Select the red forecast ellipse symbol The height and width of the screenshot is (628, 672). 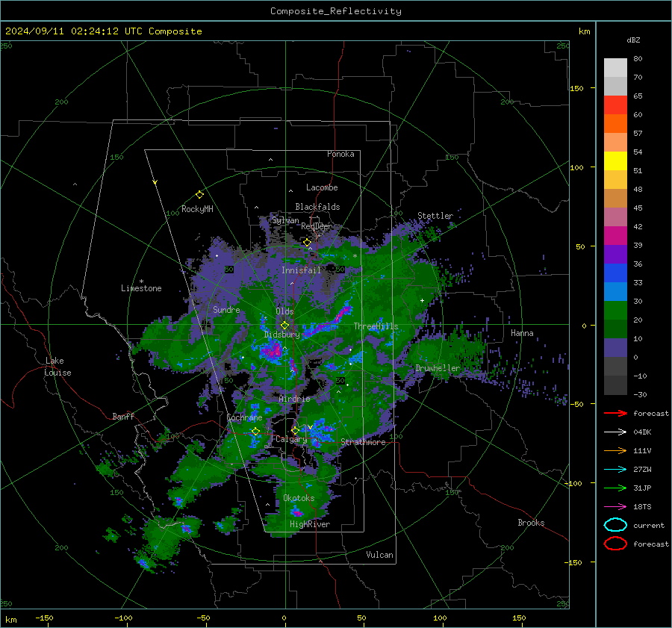coord(615,544)
